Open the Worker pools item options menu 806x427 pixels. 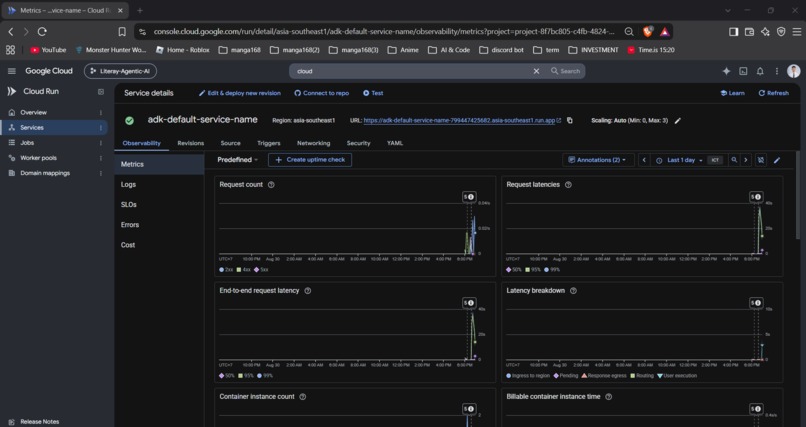(x=101, y=158)
